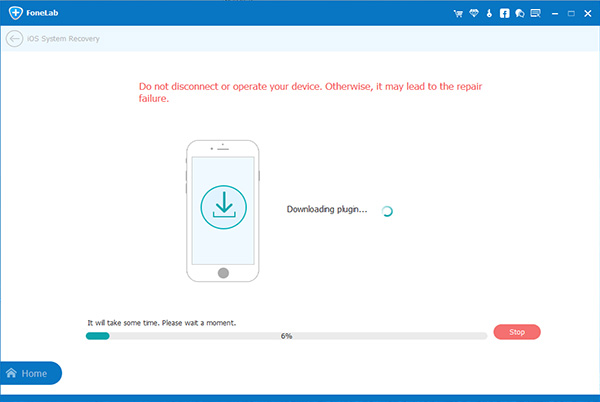Minimize the FoneLab window

click(553, 14)
